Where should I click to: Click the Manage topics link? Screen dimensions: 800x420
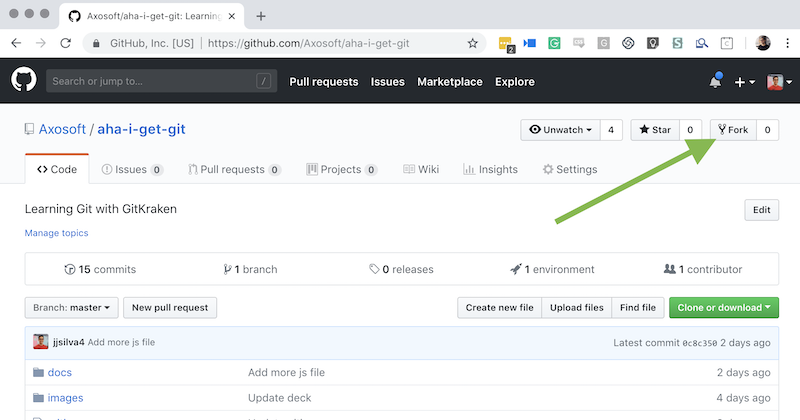point(56,233)
